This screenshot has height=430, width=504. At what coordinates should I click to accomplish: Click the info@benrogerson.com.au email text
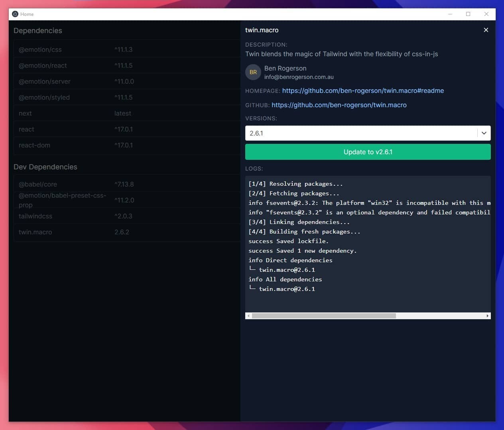tap(299, 77)
